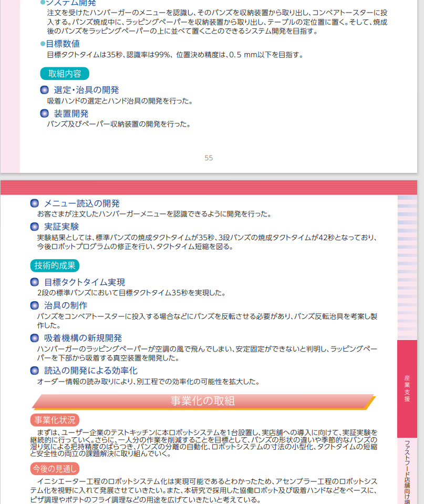Select the 吸着機構の新規開発 heading
This screenshot has width=424, height=504.
(83, 338)
